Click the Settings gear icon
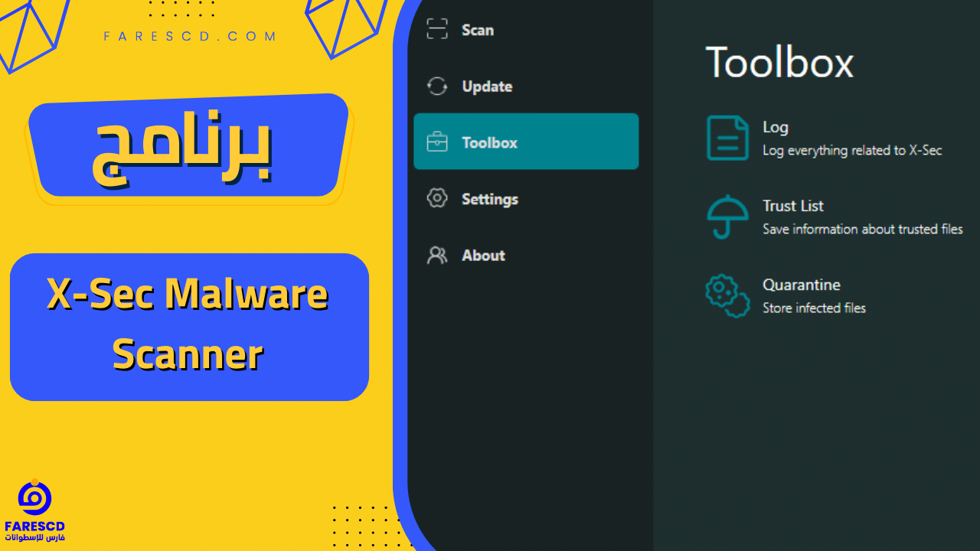The height and width of the screenshot is (551, 980). [x=437, y=198]
